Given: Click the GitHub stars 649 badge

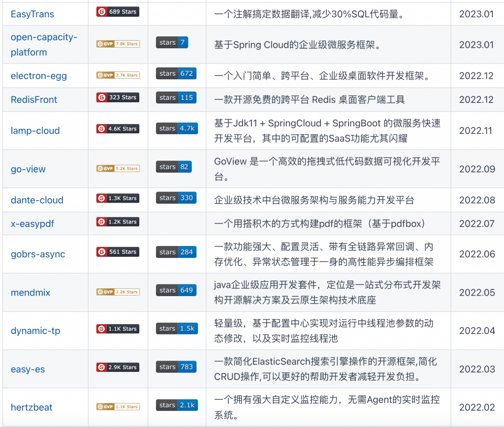Looking at the screenshot, I should pyautogui.click(x=176, y=290).
